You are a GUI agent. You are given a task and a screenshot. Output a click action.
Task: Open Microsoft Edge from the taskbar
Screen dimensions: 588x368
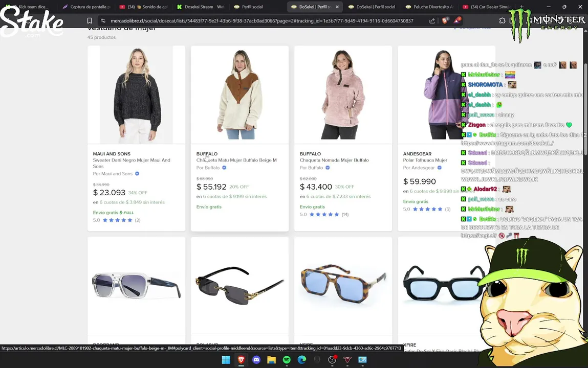point(302,360)
